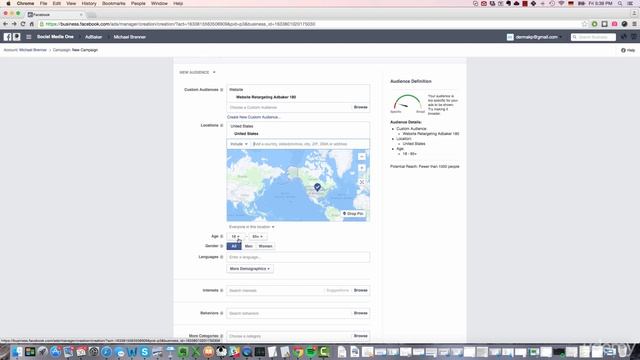This screenshot has width=640, height=360.
Task: Click Browse next to More Categories
Action: [360, 336]
